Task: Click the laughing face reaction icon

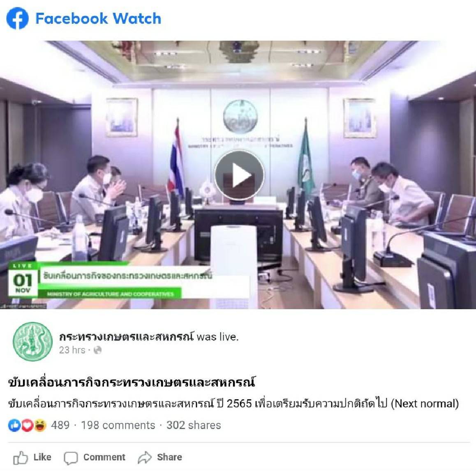Action: (40, 425)
